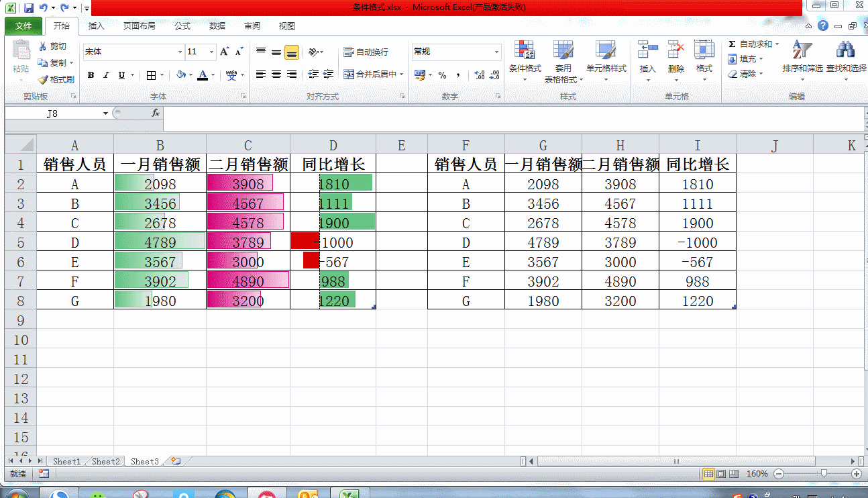
Task: Click the 插入 cells icon in the ribbon
Action: click(648, 50)
